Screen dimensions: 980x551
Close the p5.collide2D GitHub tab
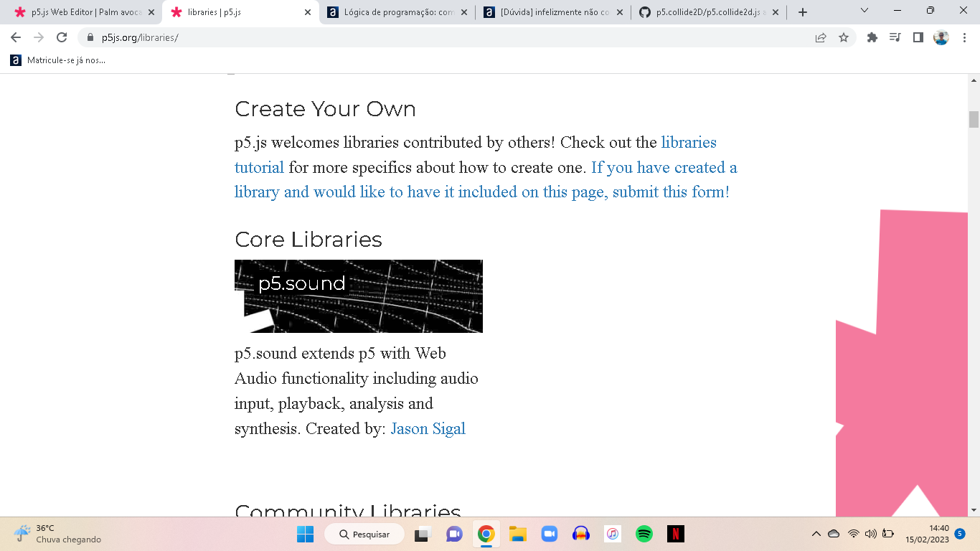pos(776,12)
